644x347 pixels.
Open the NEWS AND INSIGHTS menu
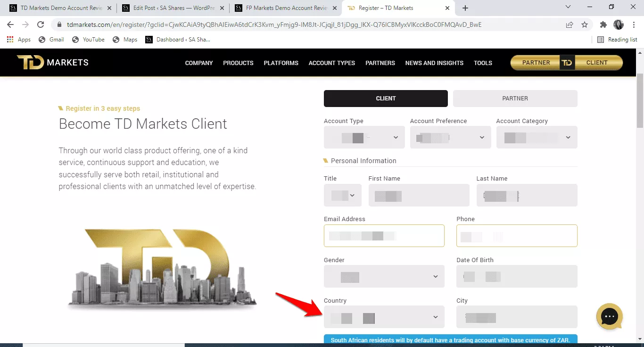434,63
